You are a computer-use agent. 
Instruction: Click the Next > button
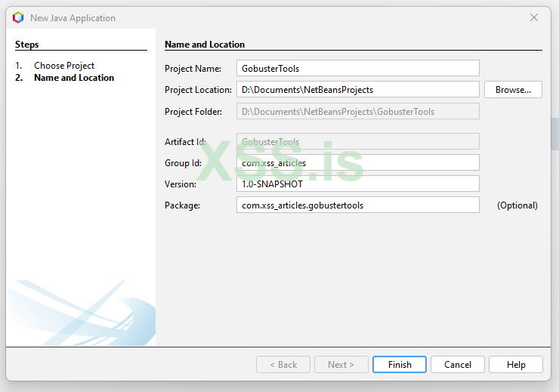point(341,365)
